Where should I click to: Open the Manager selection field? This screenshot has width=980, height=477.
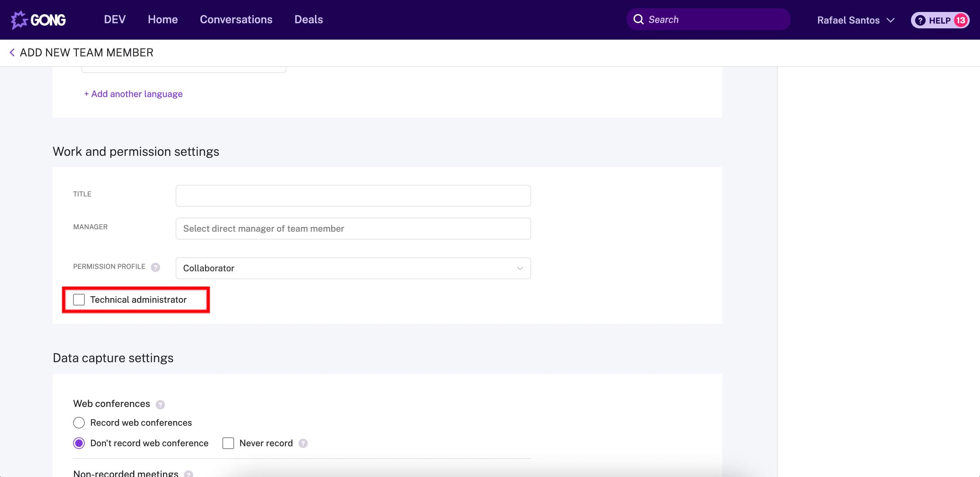[353, 229]
